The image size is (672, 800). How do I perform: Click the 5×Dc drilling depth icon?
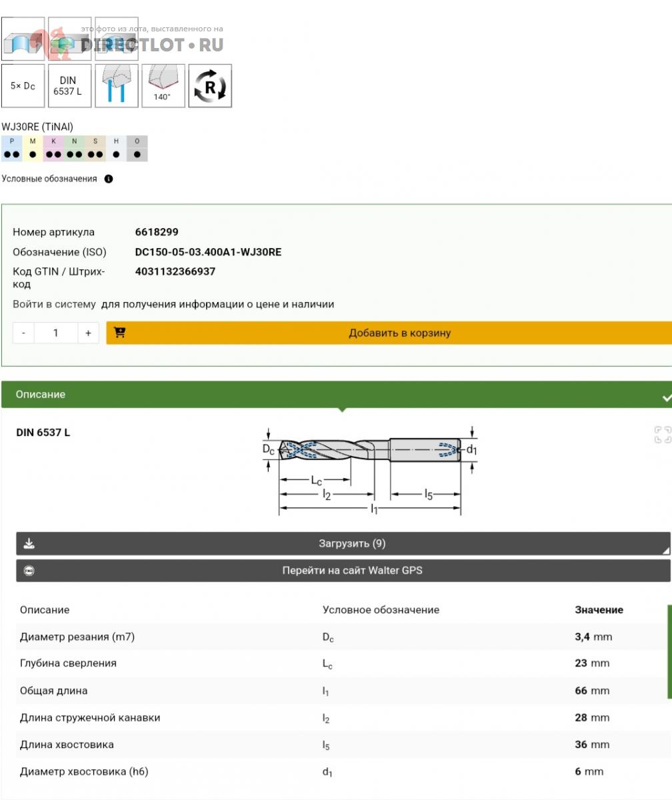click(23, 86)
